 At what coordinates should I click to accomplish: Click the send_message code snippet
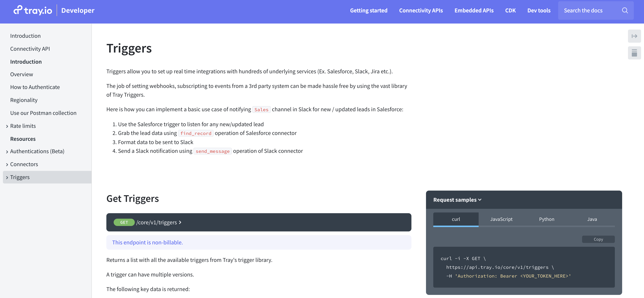213,151
